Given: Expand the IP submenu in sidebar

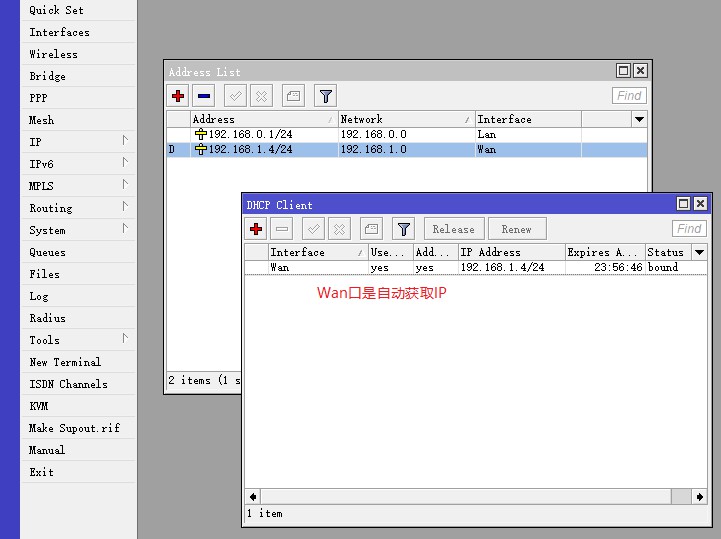Looking at the screenshot, I should [80, 142].
